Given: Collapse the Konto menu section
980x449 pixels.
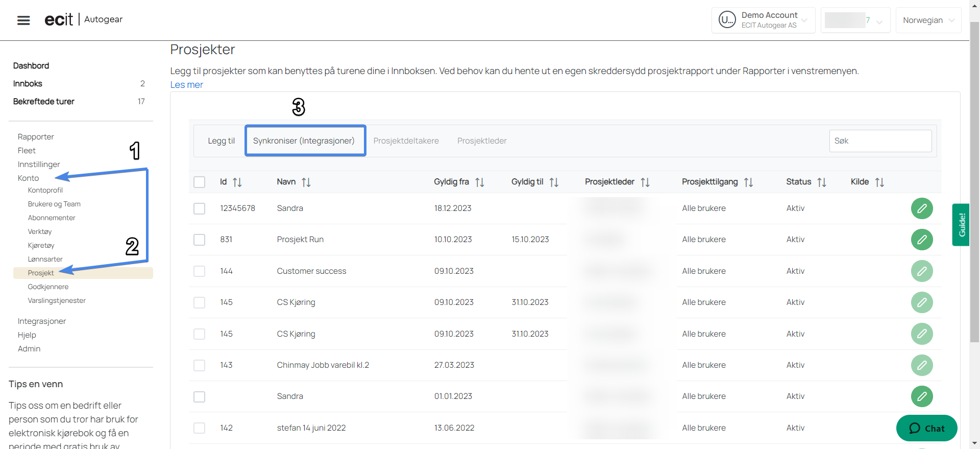Looking at the screenshot, I should click(x=29, y=178).
